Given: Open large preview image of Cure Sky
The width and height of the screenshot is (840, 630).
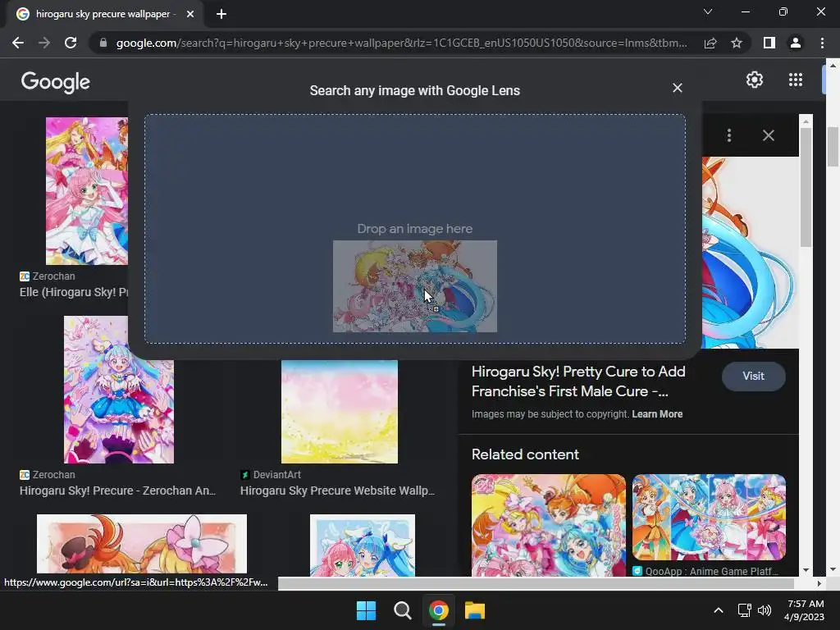Looking at the screenshot, I should (x=750, y=252).
